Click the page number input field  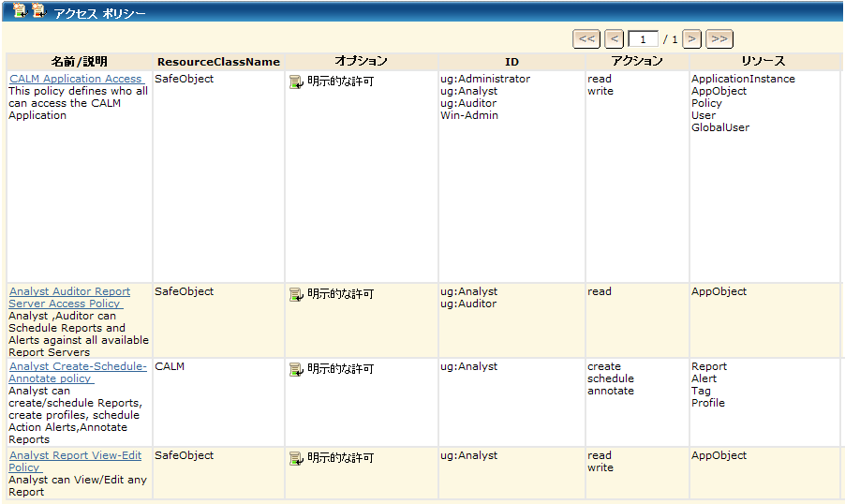[x=644, y=39]
